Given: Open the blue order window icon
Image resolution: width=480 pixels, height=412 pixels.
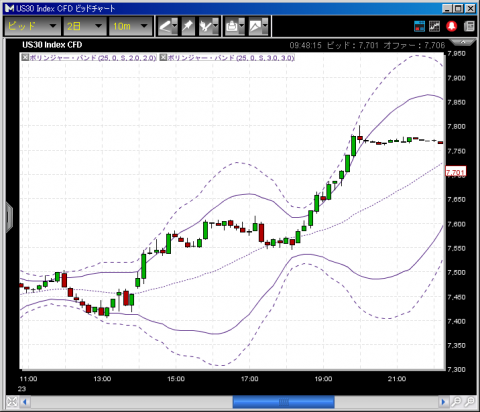Looking at the screenshot, I should coord(419,26).
